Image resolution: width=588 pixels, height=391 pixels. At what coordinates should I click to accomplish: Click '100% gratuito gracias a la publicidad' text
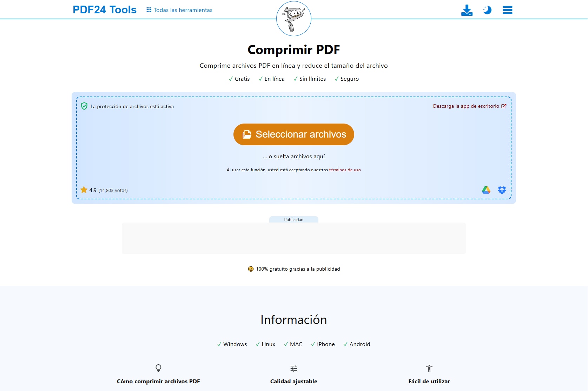click(x=298, y=269)
